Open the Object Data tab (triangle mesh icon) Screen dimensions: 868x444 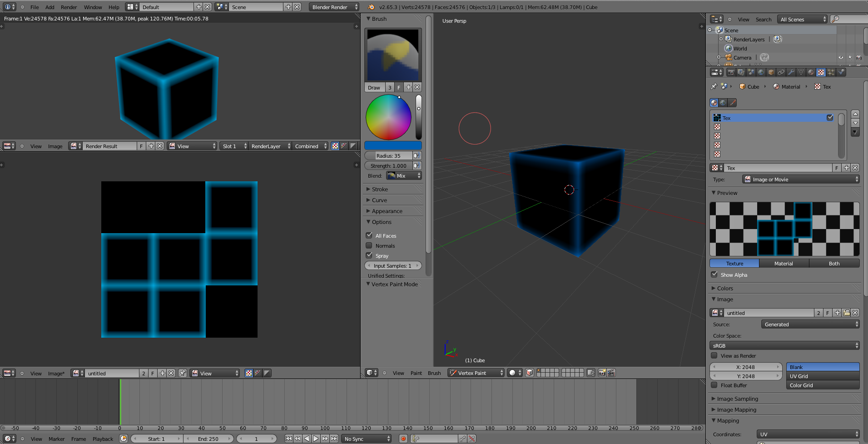click(801, 72)
